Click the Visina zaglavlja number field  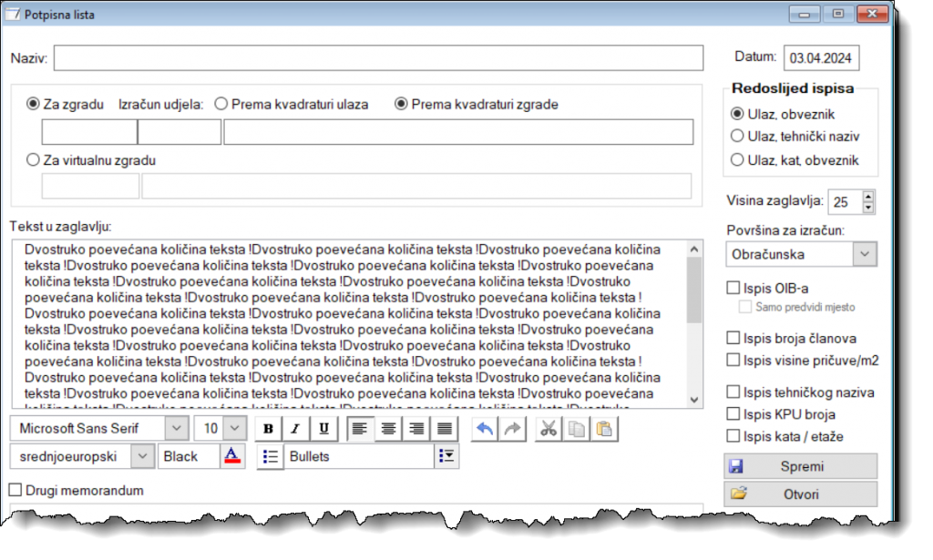click(x=845, y=202)
